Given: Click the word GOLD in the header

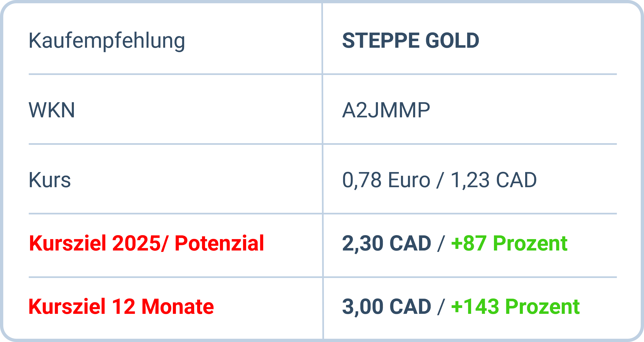Looking at the screenshot, I should 452,41.
